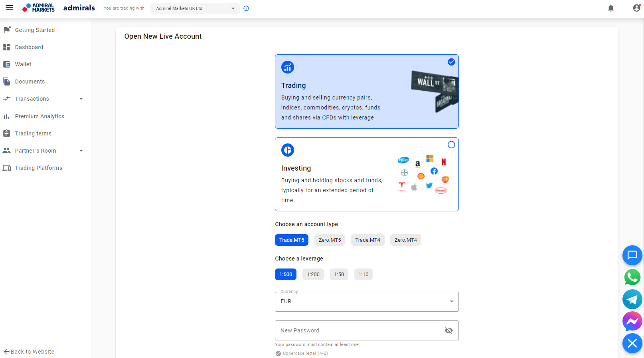Click the Getting Started flag icon
The width and height of the screenshot is (644, 358).
[7, 30]
